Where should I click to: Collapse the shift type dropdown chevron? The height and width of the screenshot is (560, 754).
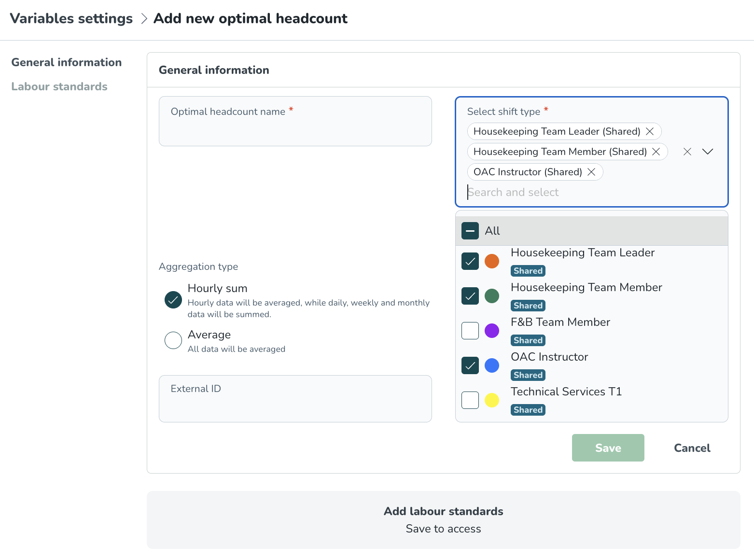(x=708, y=152)
